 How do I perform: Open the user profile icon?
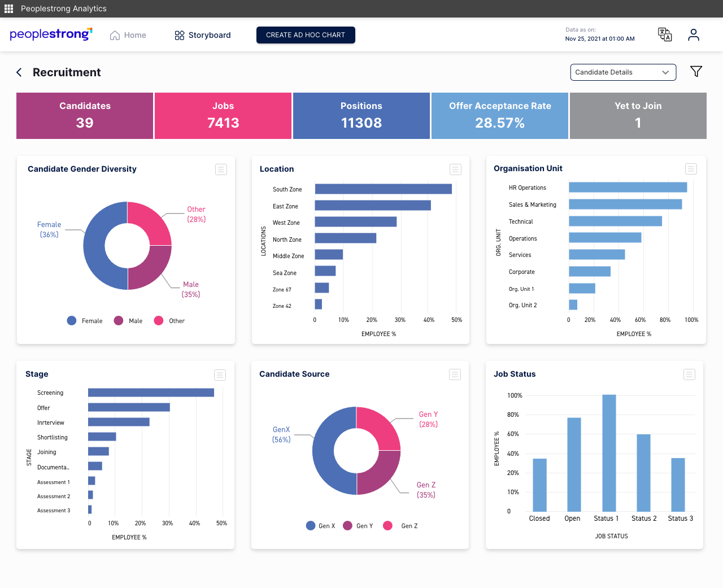point(693,34)
